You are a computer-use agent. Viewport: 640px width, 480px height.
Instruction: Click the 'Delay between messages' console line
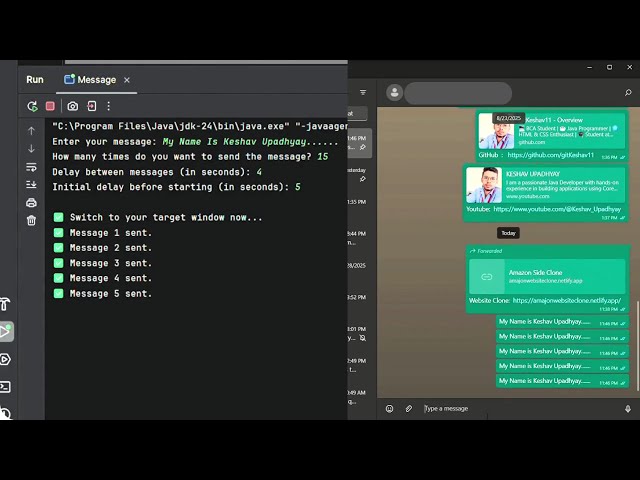tap(157, 172)
